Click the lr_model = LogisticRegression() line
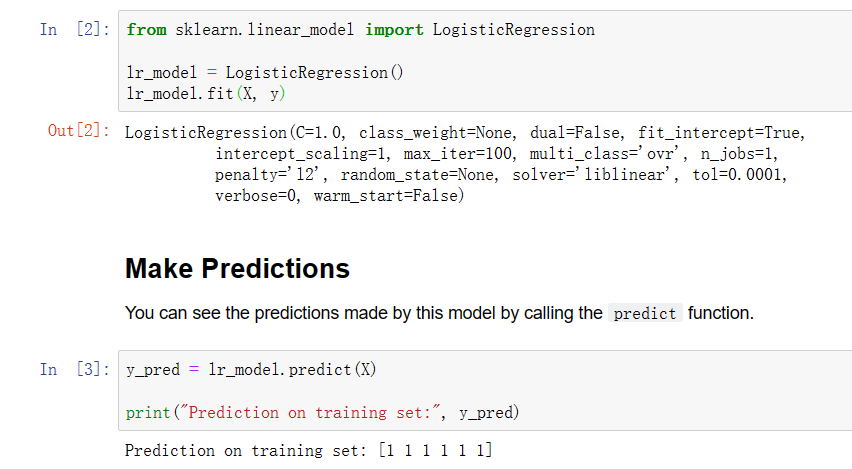 click(x=265, y=72)
